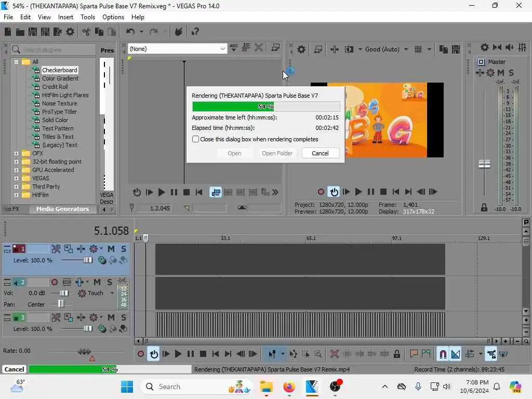Click the Search plug-ins field
Viewport: 532px width, 399px height.
(x=54, y=50)
